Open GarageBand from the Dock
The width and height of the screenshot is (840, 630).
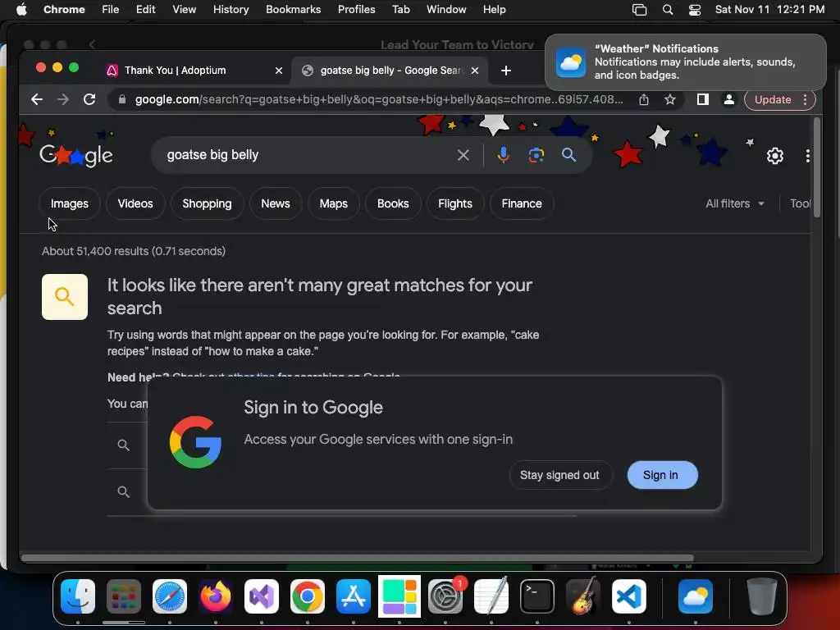(583, 596)
